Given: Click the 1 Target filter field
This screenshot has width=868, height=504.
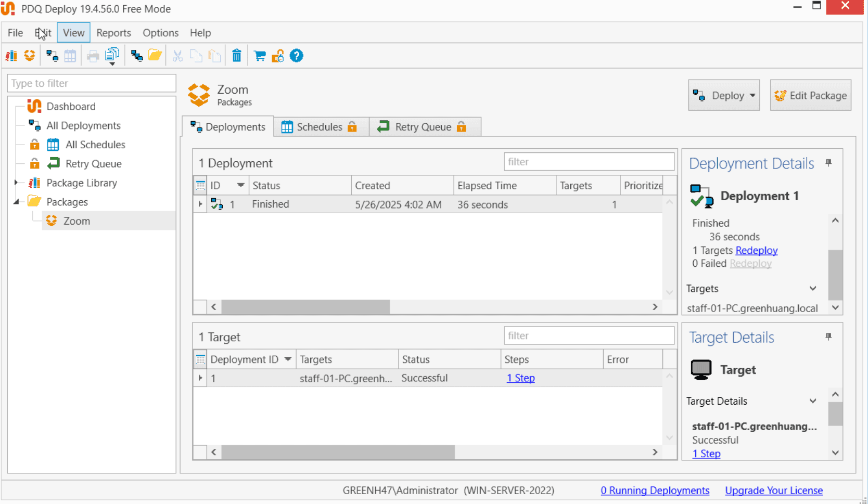Looking at the screenshot, I should click(x=589, y=336).
